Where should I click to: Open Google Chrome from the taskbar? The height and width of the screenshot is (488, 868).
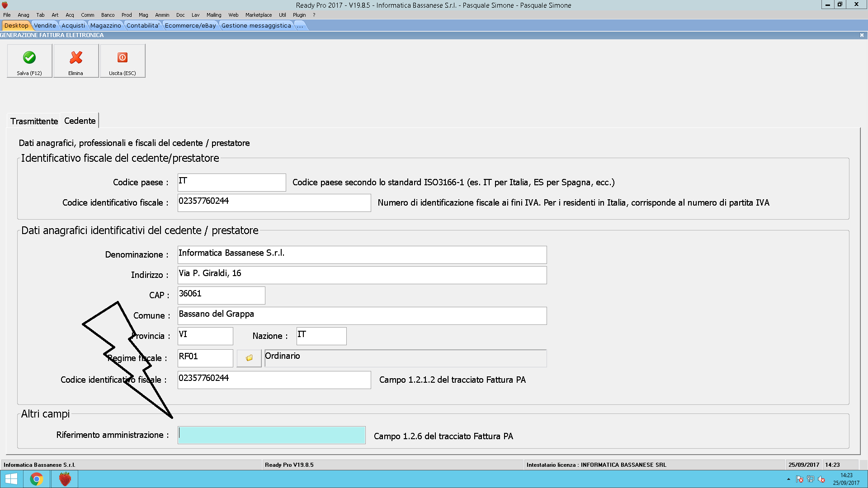37,479
